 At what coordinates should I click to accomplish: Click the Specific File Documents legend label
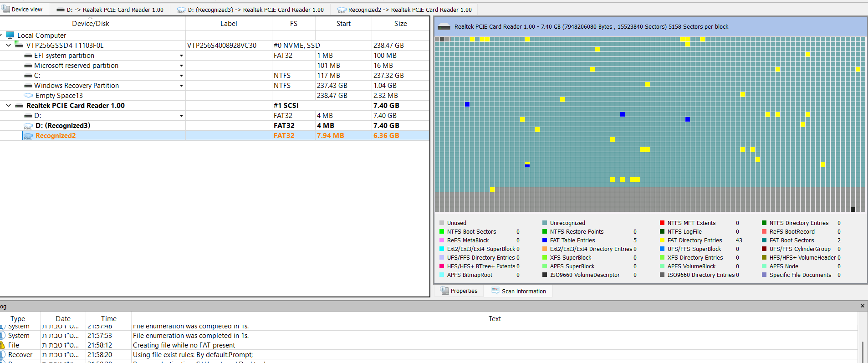click(800, 275)
